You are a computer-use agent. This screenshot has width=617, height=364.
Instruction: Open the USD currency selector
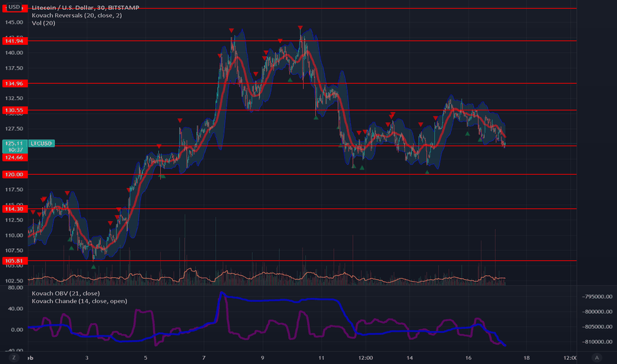point(15,7)
